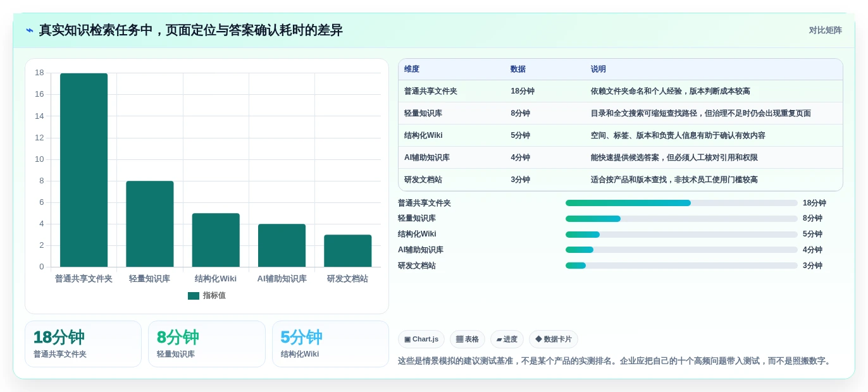Open the 18分钟 普通共享文件夹 stat card
This screenshot has width=868, height=392.
(83, 344)
